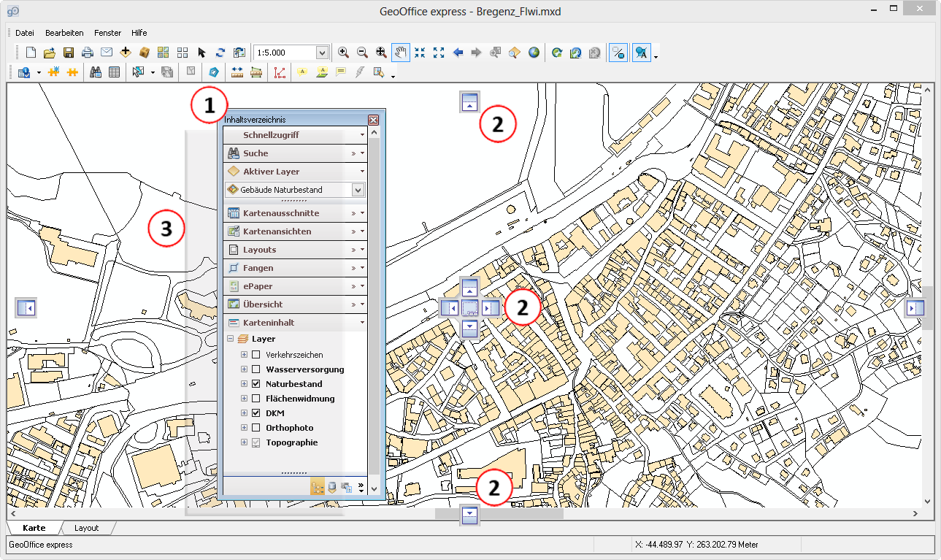Close the Inhaltsverzeichnis floating panel
This screenshot has width=941, height=560.
tap(373, 120)
